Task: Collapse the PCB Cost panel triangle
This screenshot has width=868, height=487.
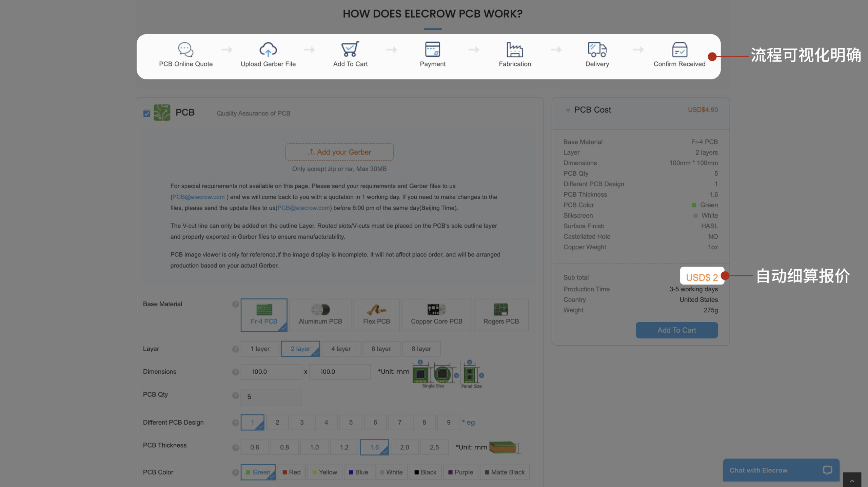Action: pyautogui.click(x=568, y=110)
